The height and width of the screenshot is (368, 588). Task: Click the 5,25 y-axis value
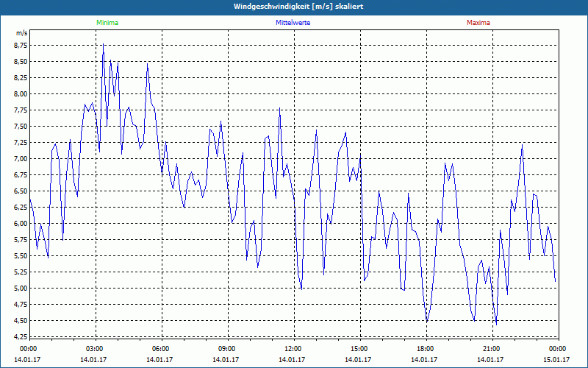21,272
